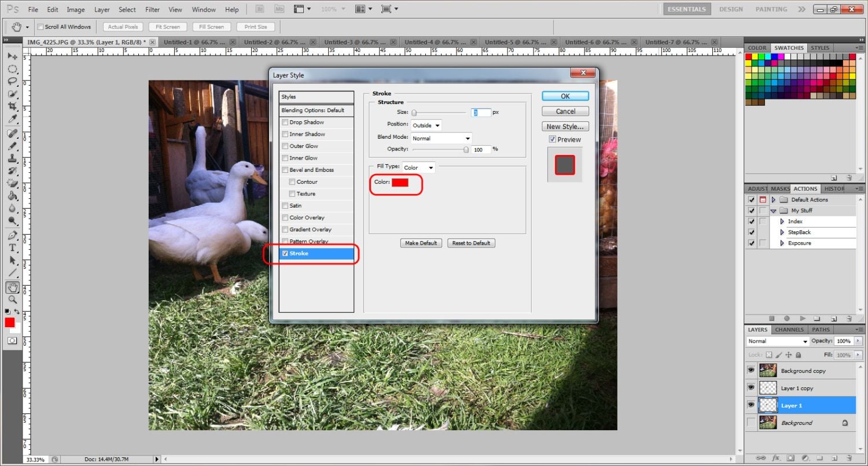Image resolution: width=868 pixels, height=466 pixels.
Task: Open the Filter menu
Action: [153, 10]
